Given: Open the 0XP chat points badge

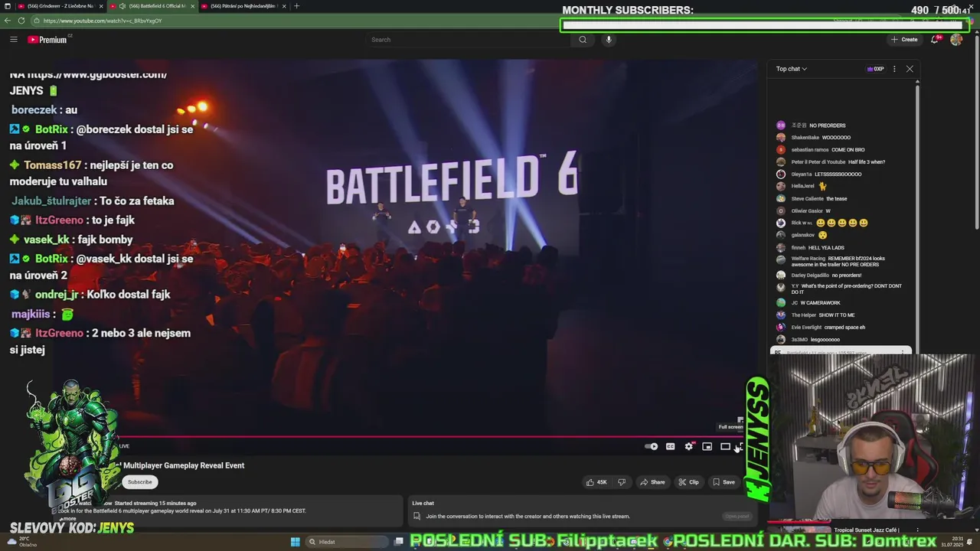Looking at the screenshot, I should pyautogui.click(x=875, y=69).
